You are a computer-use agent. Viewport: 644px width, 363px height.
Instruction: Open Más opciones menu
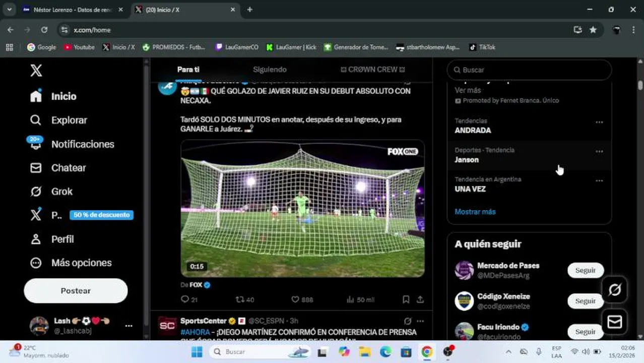71,263
